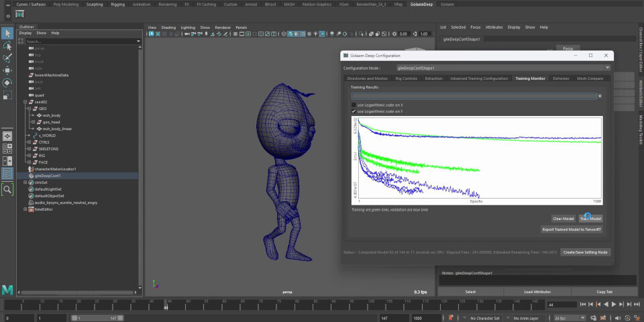Click the Clear Model button
644x322 pixels.
point(563,219)
